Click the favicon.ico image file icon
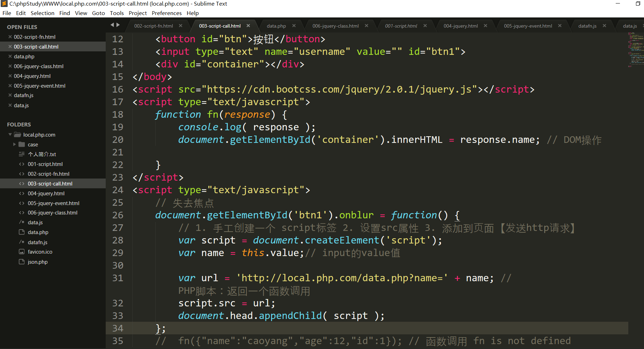This screenshot has width=644, height=349. (22, 252)
